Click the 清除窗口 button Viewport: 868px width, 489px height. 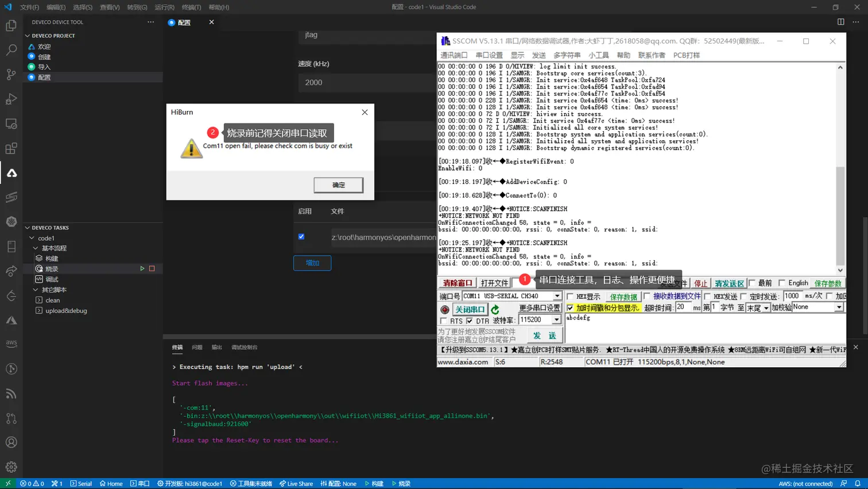click(458, 283)
